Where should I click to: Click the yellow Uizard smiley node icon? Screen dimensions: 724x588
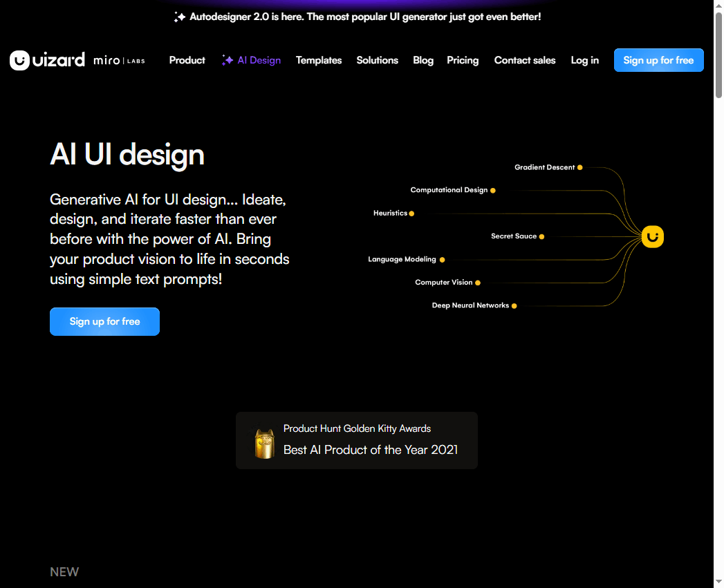[x=652, y=236]
